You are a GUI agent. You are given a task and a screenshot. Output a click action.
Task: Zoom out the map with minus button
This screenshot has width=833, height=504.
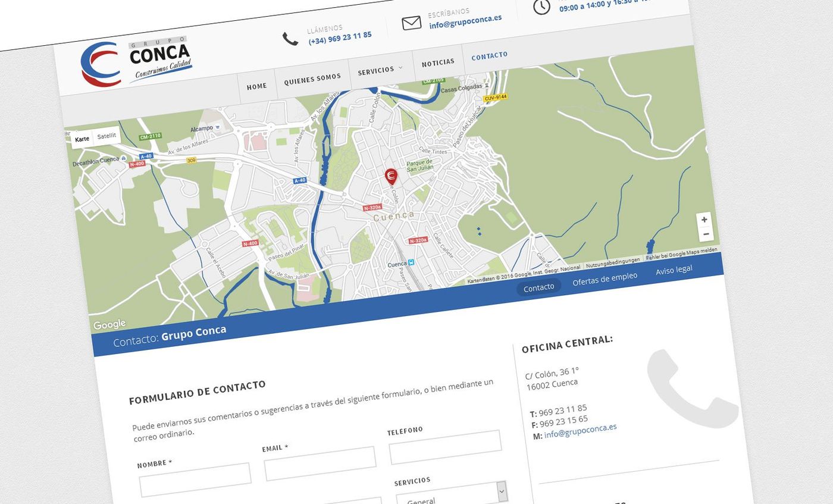pos(706,234)
